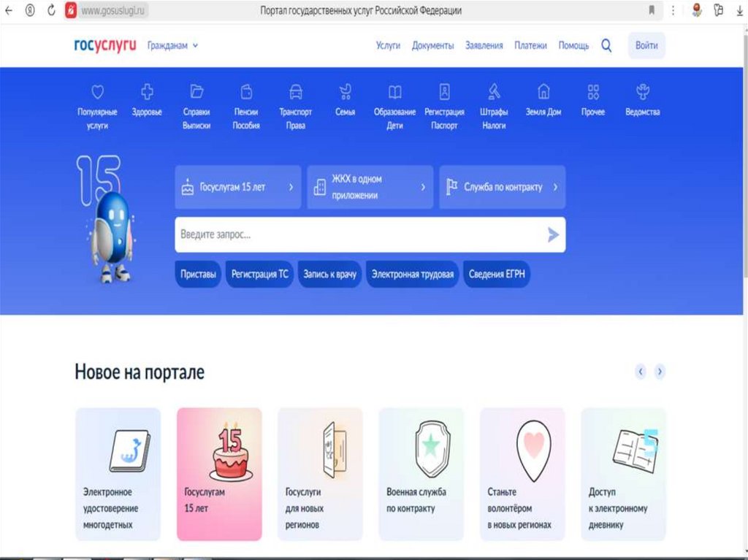748x560 pixels.
Task: Expand the Гражданам dropdown
Action: pyautogui.click(x=172, y=46)
